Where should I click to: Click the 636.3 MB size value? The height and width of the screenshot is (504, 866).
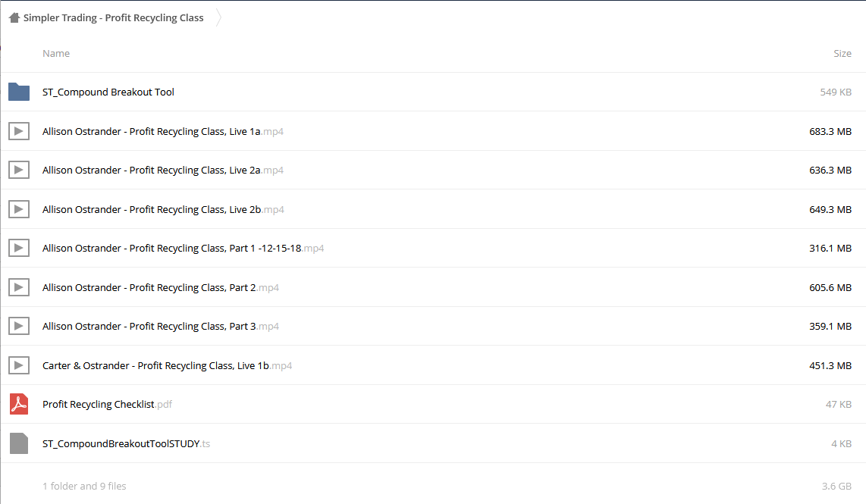pyautogui.click(x=830, y=170)
